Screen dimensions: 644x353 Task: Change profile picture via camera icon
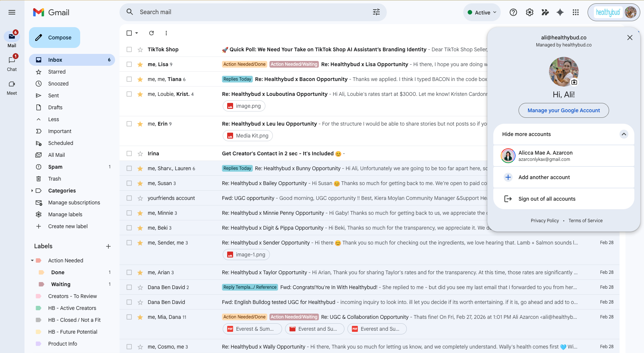click(574, 82)
